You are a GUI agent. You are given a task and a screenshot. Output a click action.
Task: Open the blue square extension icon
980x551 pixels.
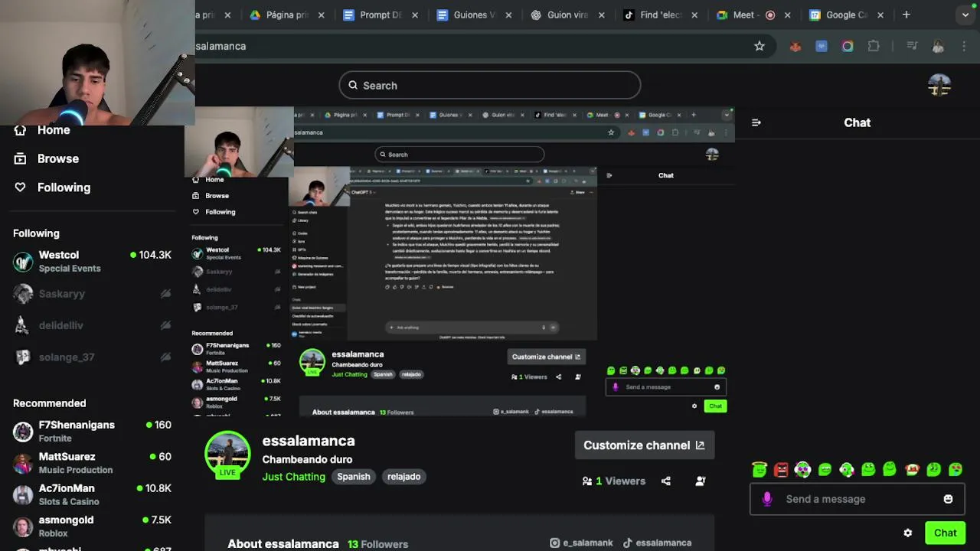click(822, 46)
